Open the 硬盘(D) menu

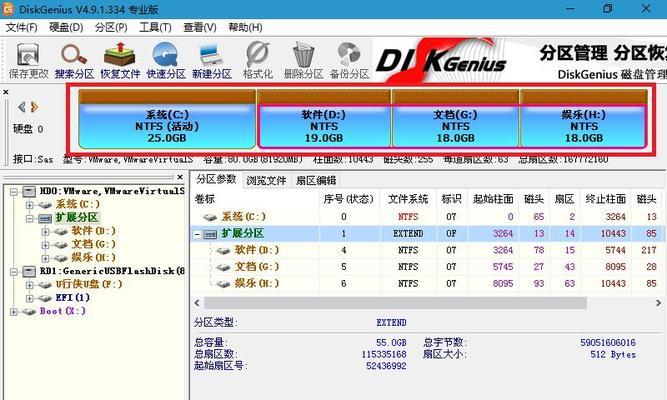point(66,28)
